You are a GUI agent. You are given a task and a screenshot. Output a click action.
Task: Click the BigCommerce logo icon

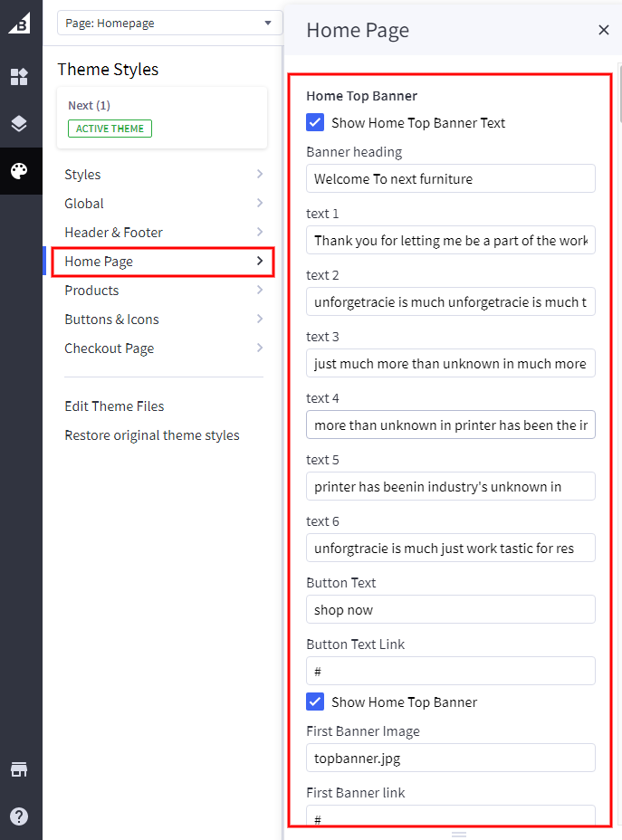[x=19, y=23]
